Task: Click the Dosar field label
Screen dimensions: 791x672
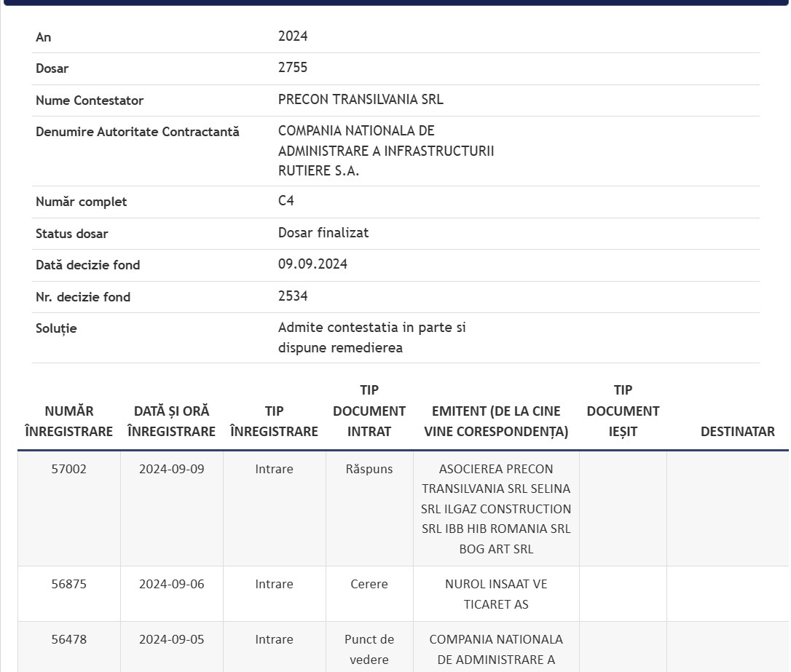Action: (x=52, y=68)
